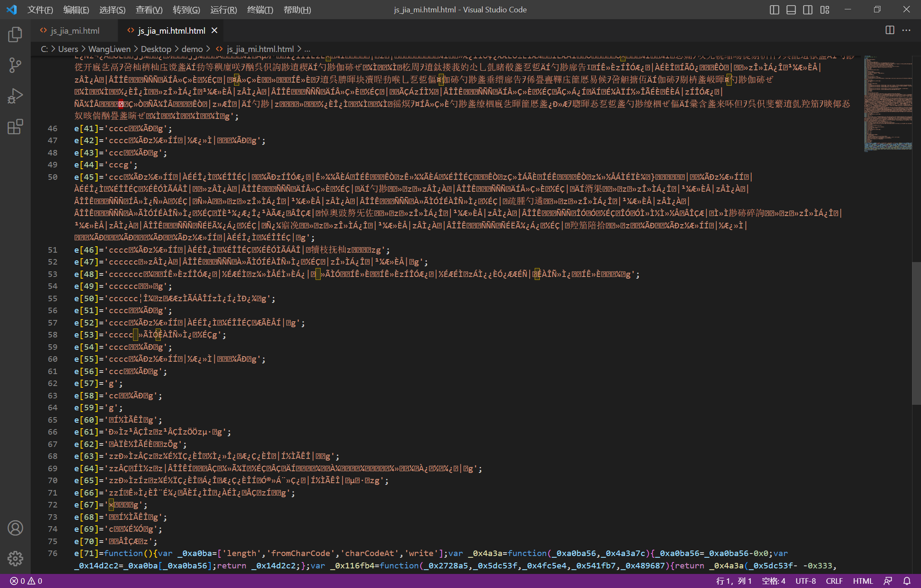
Task: Click the minimap code overview
Action: (x=888, y=102)
